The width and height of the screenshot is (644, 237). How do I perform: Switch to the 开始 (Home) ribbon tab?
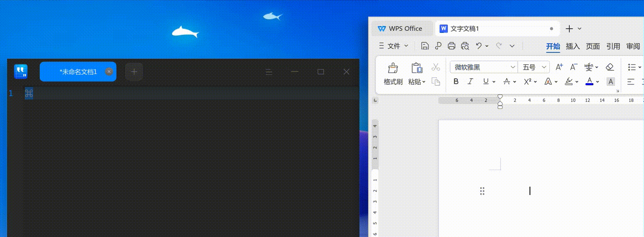pos(553,46)
